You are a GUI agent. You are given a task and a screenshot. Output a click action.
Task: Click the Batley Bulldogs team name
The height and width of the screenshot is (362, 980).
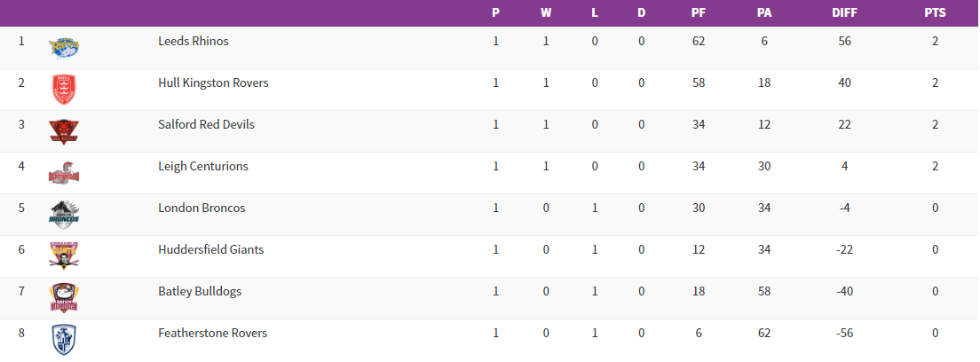point(200,291)
